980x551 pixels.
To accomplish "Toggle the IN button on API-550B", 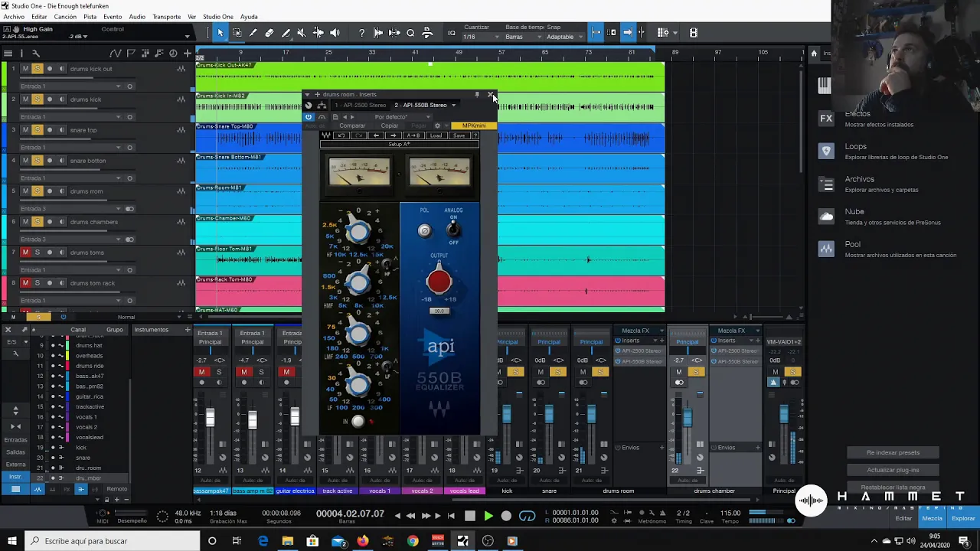I will click(358, 421).
